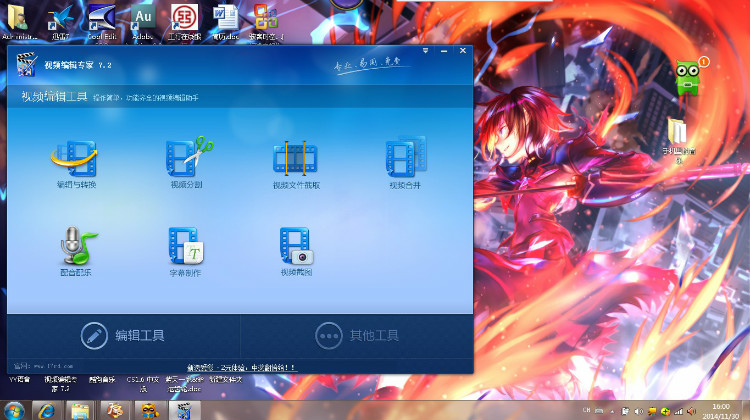The image size is (750, 420).
Task: Click the green plus shield tray icon
Action: [665, 411]
